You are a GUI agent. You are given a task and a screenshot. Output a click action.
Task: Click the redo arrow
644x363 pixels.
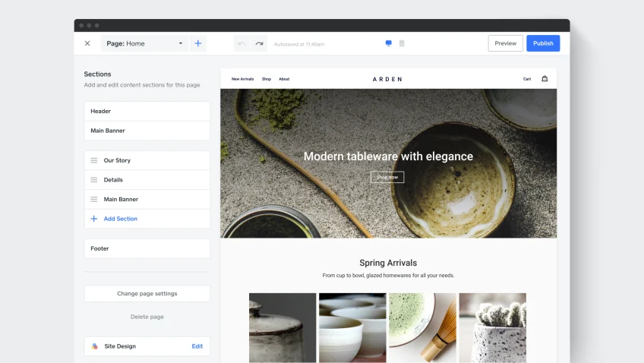pyautogui.click(x=259, y=43)
